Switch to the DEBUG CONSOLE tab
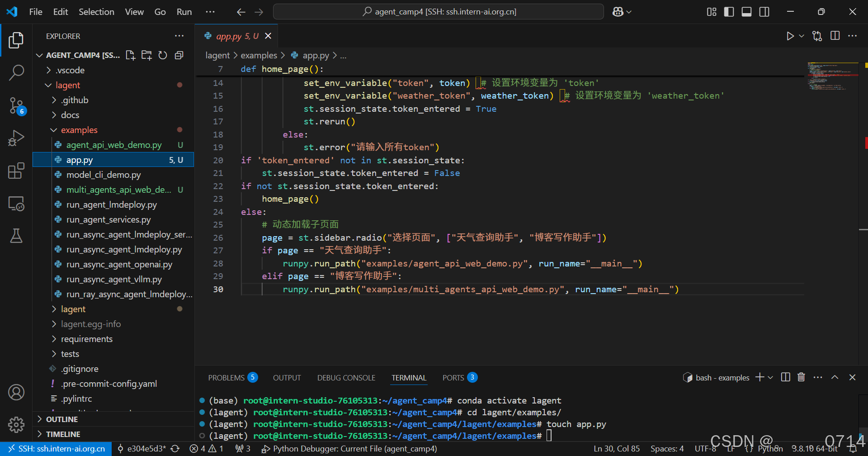The height and width of the screenshot is (456, 868). 346,378
